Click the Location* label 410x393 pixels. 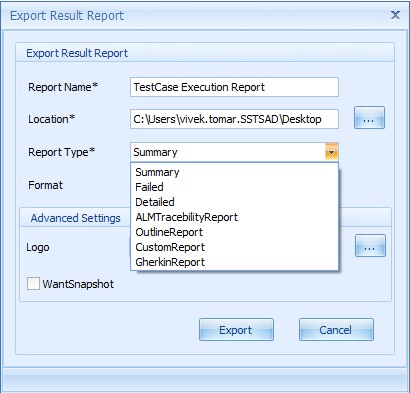click(52, 119)
